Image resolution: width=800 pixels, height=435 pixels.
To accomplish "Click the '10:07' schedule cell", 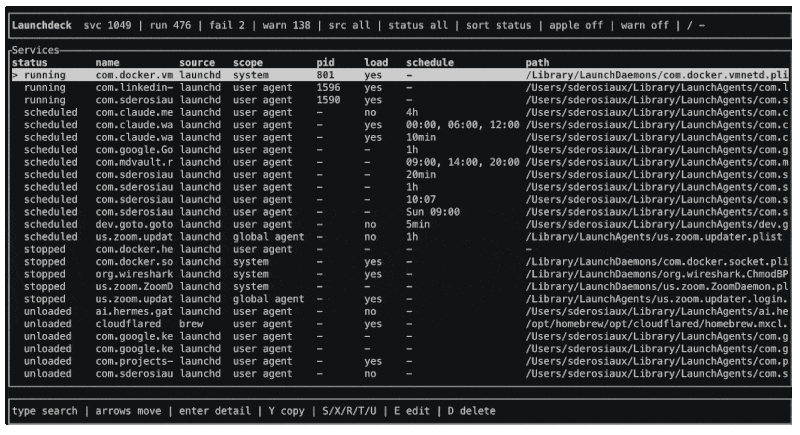I will (421, 199).
